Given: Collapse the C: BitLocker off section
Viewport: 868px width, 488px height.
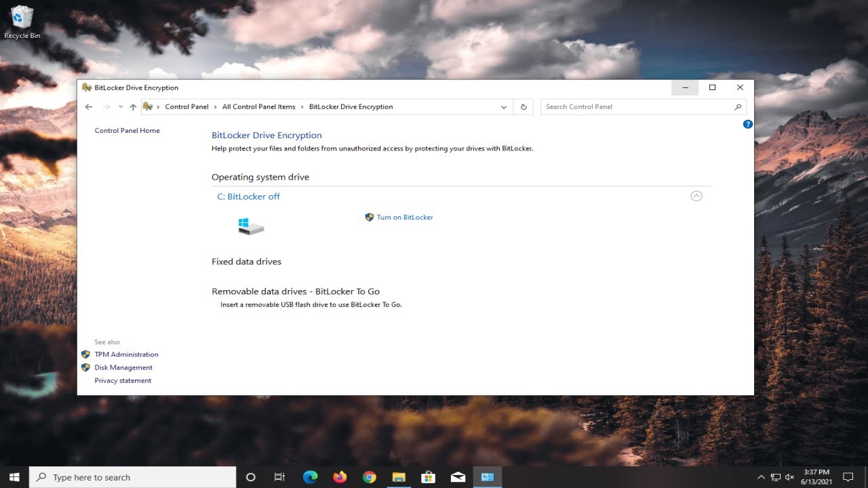Looking at the screenshot, I should tap(696, 196).
